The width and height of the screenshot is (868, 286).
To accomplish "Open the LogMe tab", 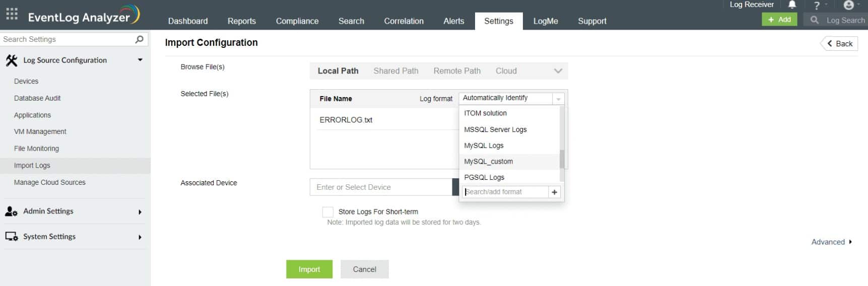I will [x=546, y=21].
